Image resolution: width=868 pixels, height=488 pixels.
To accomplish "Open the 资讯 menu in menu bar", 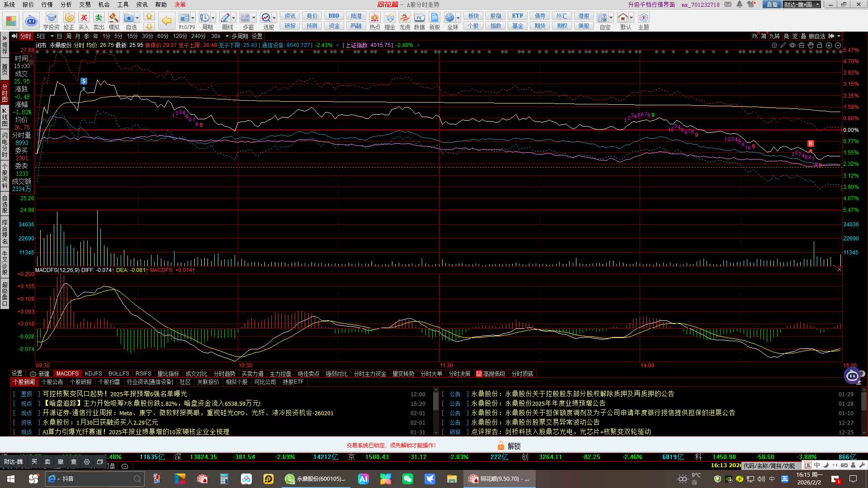I will (x=142, y=5).
